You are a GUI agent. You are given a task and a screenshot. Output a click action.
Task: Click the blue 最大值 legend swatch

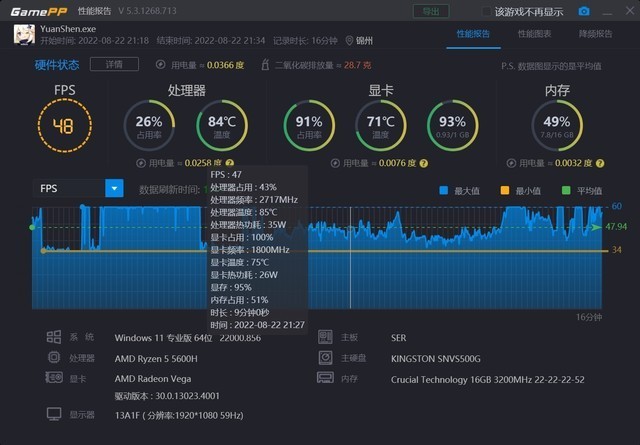pyautogui.click(x=444, y=190)
